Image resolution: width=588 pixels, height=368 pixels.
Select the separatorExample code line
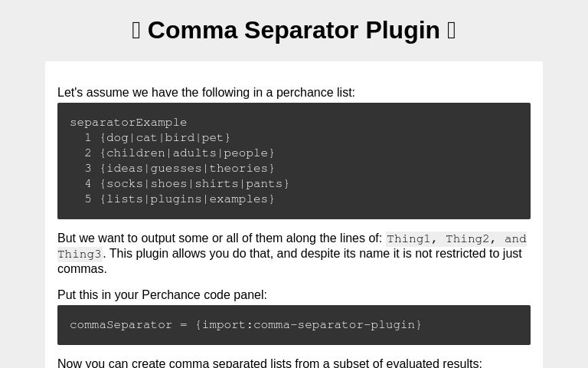click(x=128, y=123)
